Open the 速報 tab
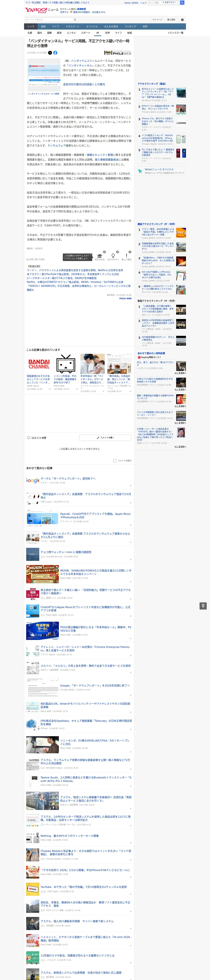Viewport: 210px width, 980px height. [x=43, y=27]
